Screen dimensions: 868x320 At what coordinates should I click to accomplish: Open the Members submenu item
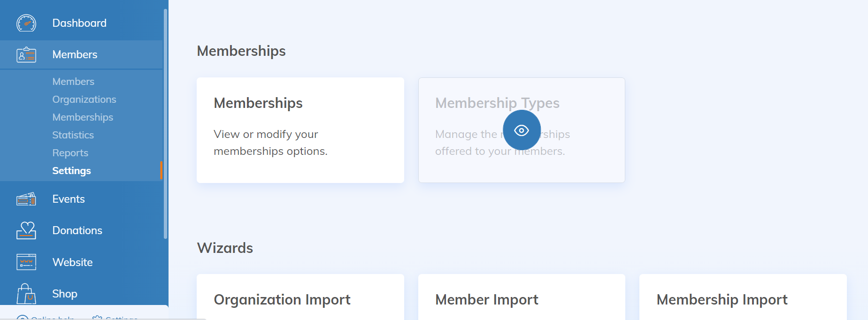[x=73, y=82]
